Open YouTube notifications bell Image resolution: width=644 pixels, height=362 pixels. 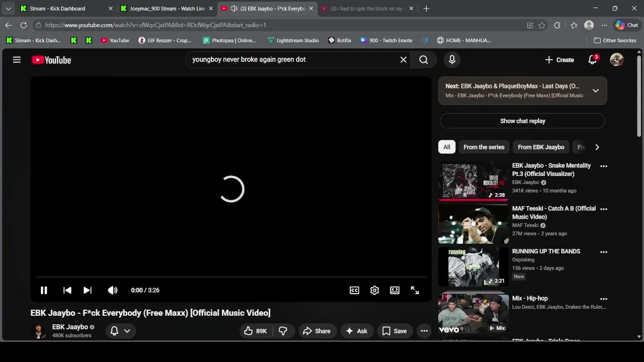pyautogui.click(x=593, y=60)
